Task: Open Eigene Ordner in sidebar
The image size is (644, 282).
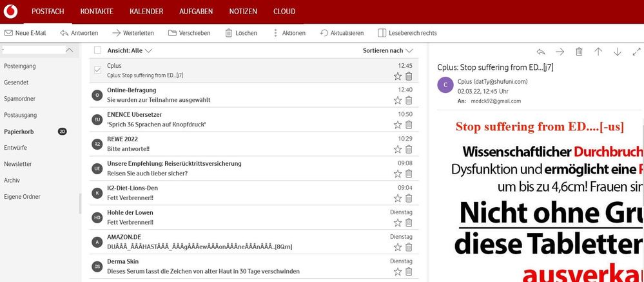Action: [22, 196]
